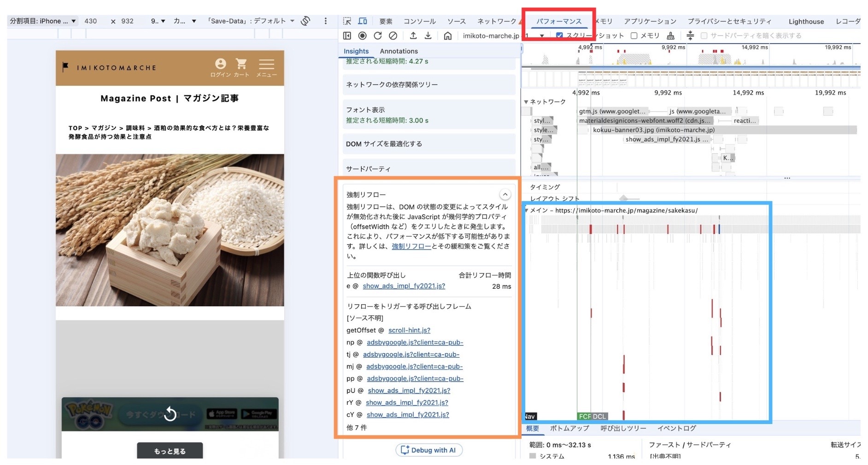Start recording a performance profile
The width and height of the screenshot is (868, 465).
coord(363,35)
